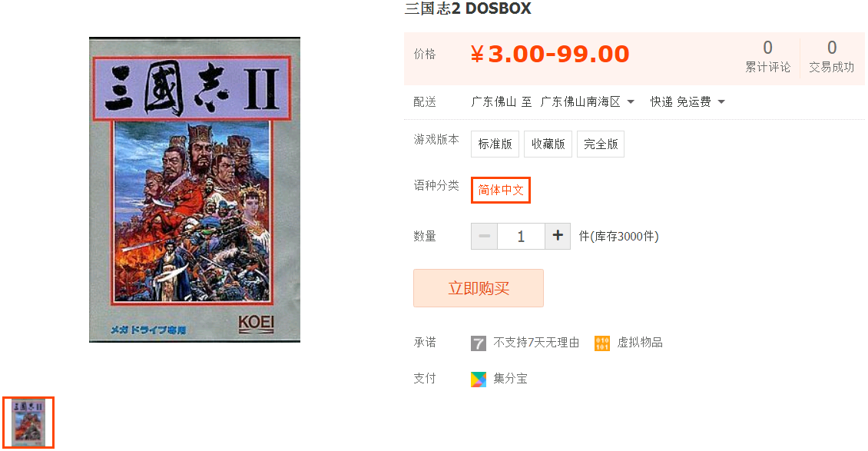Viewport: 868px width, 451px height.
Task: Expand the 广东佛山南海区 destination dropdown
Action: (x=587, y=102)
